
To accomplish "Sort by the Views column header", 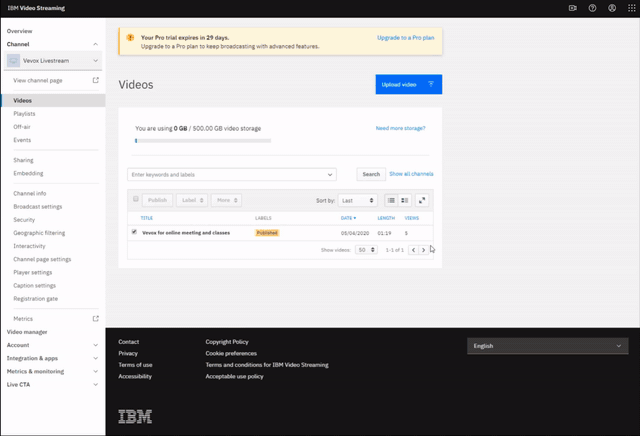I will pos(411,218).
